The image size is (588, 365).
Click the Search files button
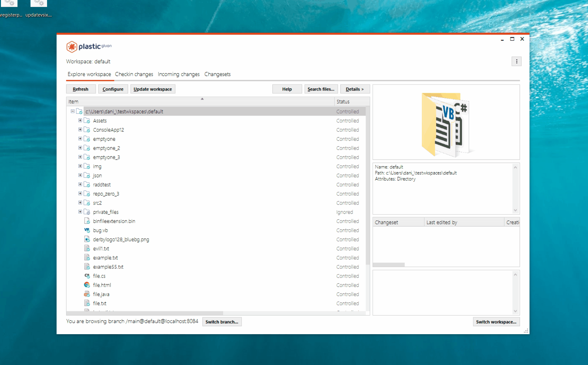pyautogui.click(x=321, y=89)
